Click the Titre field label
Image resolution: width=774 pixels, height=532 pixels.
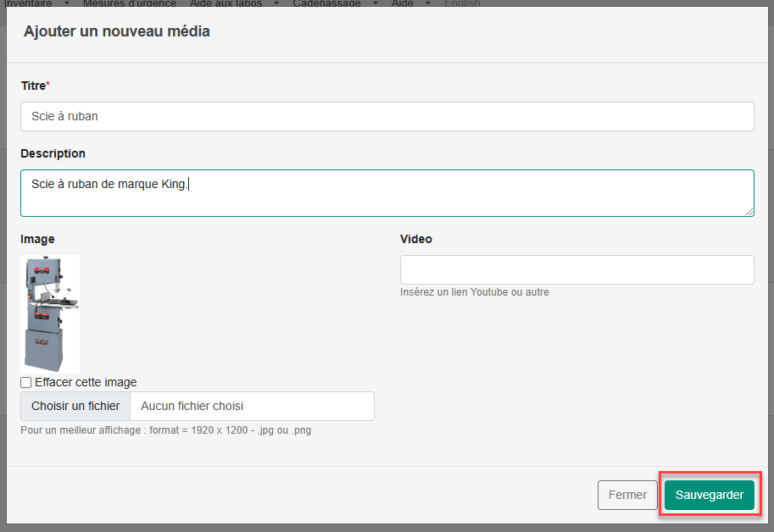pos(34,86)
